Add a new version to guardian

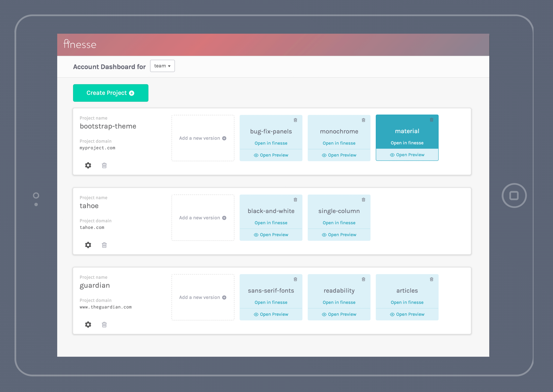[203, 297]
